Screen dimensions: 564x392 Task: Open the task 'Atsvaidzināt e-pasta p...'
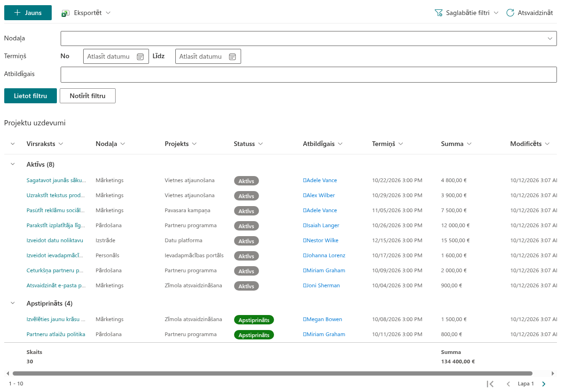(56, 285)
